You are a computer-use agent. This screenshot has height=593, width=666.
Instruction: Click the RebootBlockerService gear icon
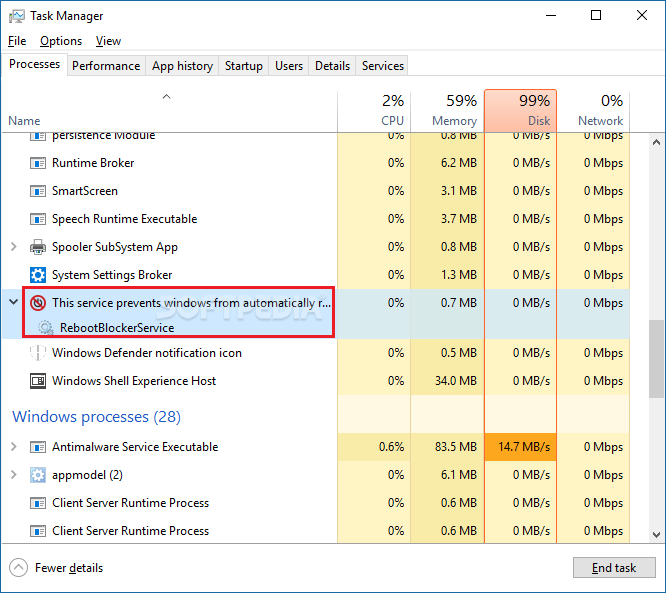(45, 328)
